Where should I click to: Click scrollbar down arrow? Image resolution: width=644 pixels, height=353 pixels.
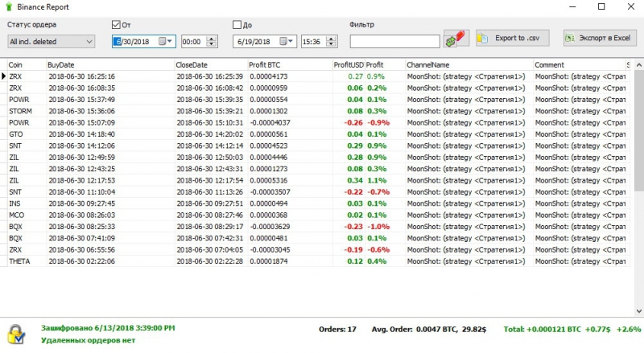coord(638,310)
